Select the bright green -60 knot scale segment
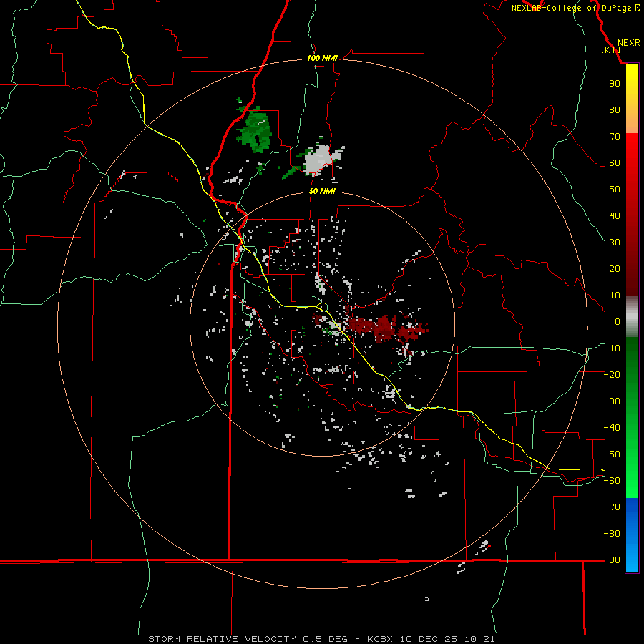 pyautogui.click(x=632, y=484)
